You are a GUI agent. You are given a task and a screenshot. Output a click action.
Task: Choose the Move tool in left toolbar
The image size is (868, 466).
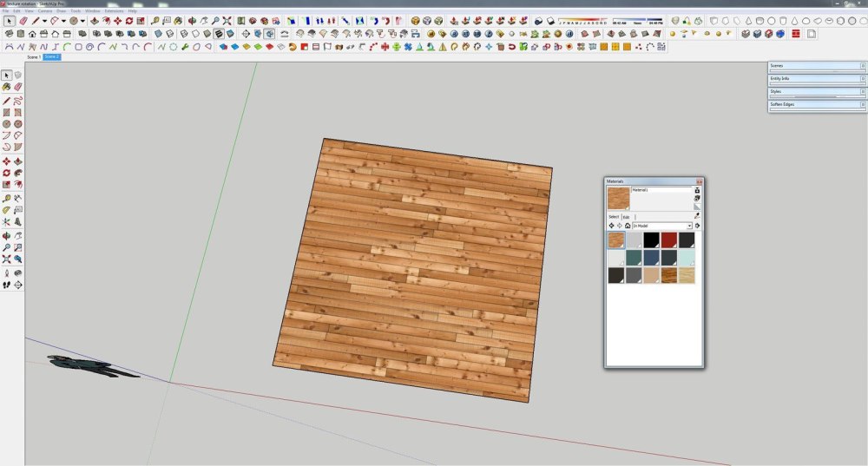coord(6,161)
